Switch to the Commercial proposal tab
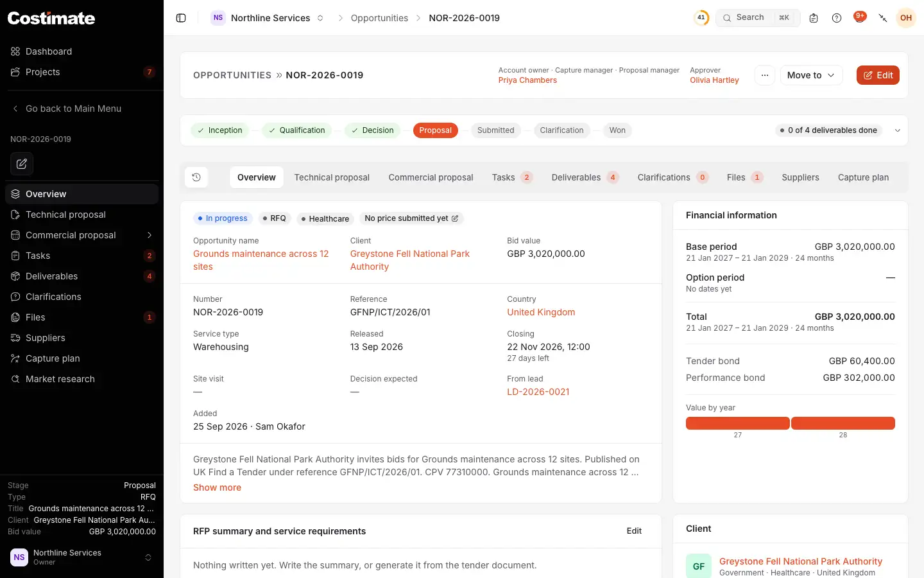 (x=431, y=177)
